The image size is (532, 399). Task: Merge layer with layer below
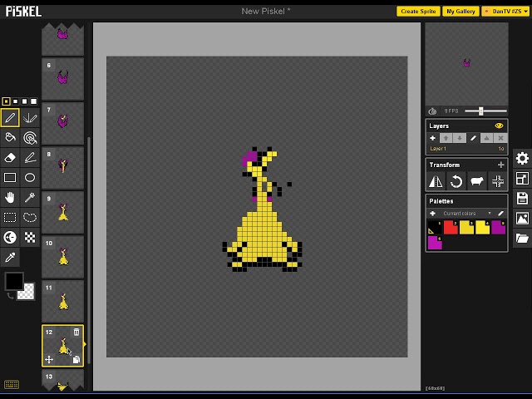pos(486,138)
